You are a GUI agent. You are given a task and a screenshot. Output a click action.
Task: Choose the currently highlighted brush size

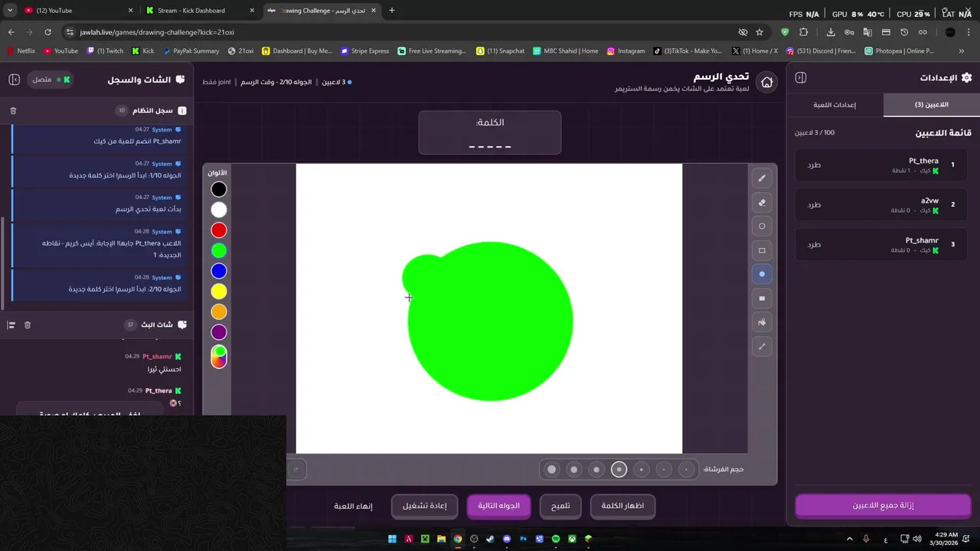click(619, 469)
